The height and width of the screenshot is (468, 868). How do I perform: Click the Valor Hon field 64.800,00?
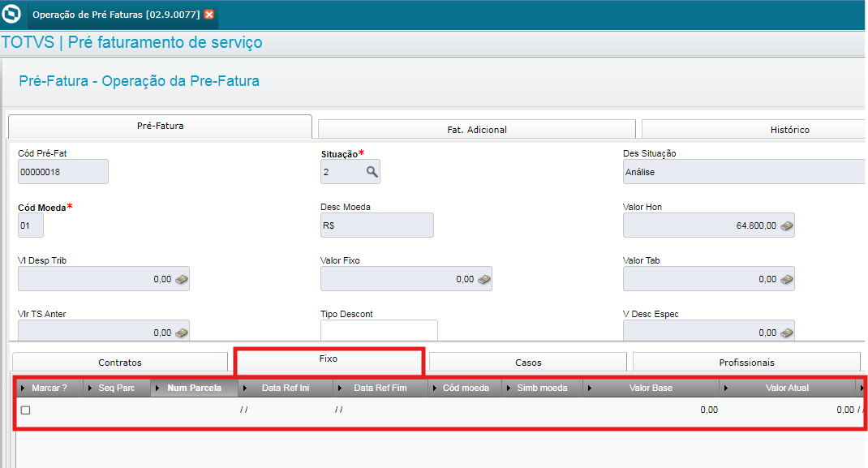click(708, 225)
